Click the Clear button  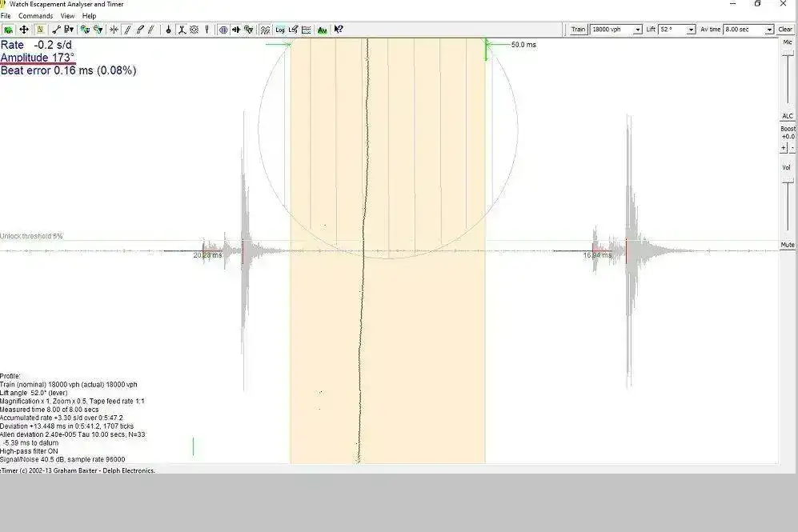click(785, 30)
